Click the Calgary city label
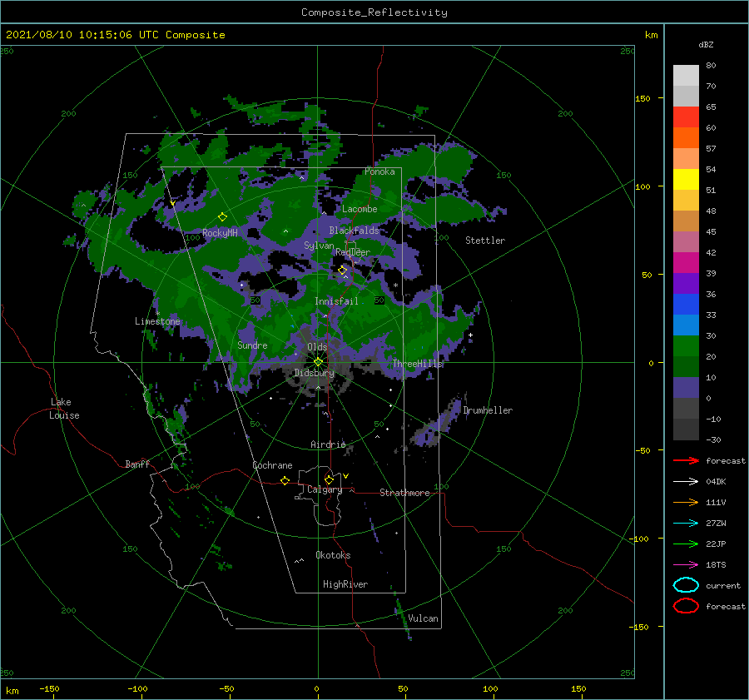 click(x=325, y=489)
